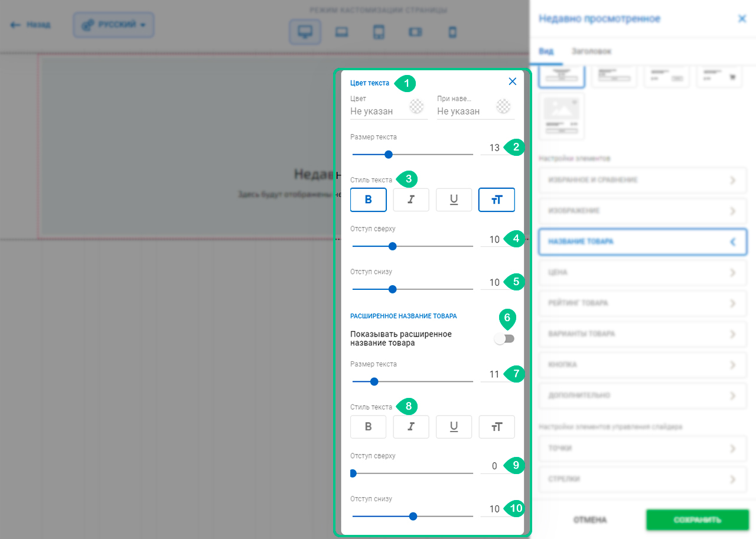
Task: Click the first Отступ сверху slider set to 10
Action: pos(412,246)
